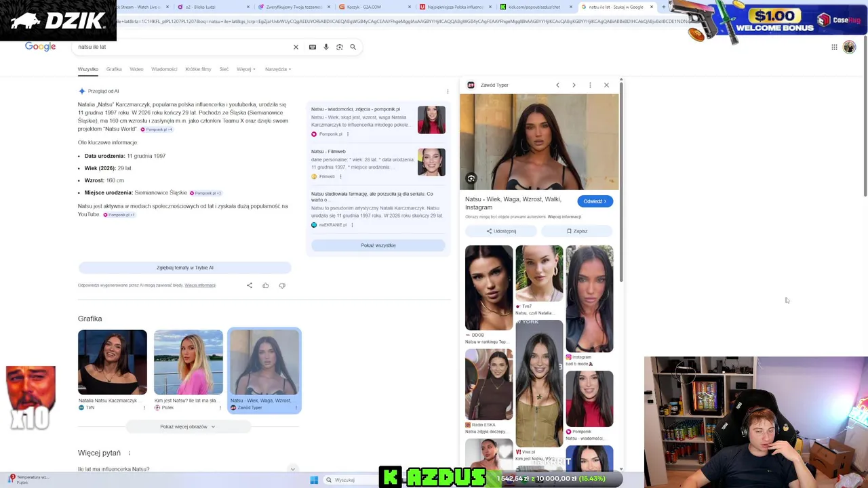This screenshot has width=868, height=488.
Task: Switch to the Wszystko tab
Action: coord(87,69)
